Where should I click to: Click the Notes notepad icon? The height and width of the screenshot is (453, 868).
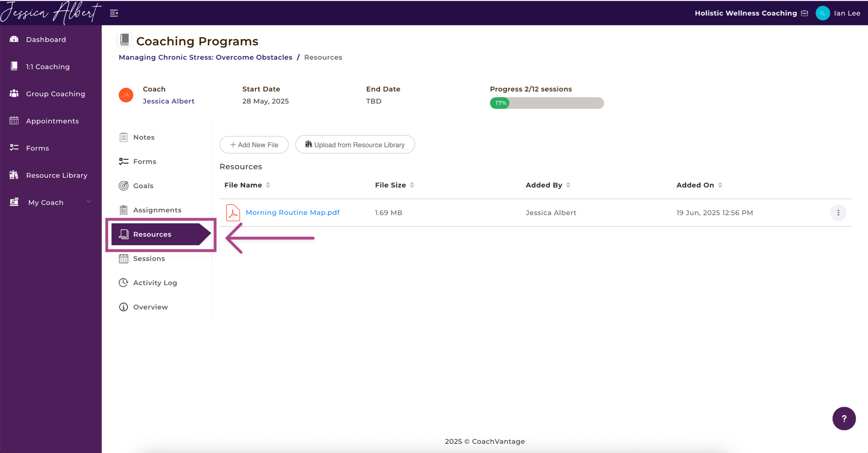(123, 137)
